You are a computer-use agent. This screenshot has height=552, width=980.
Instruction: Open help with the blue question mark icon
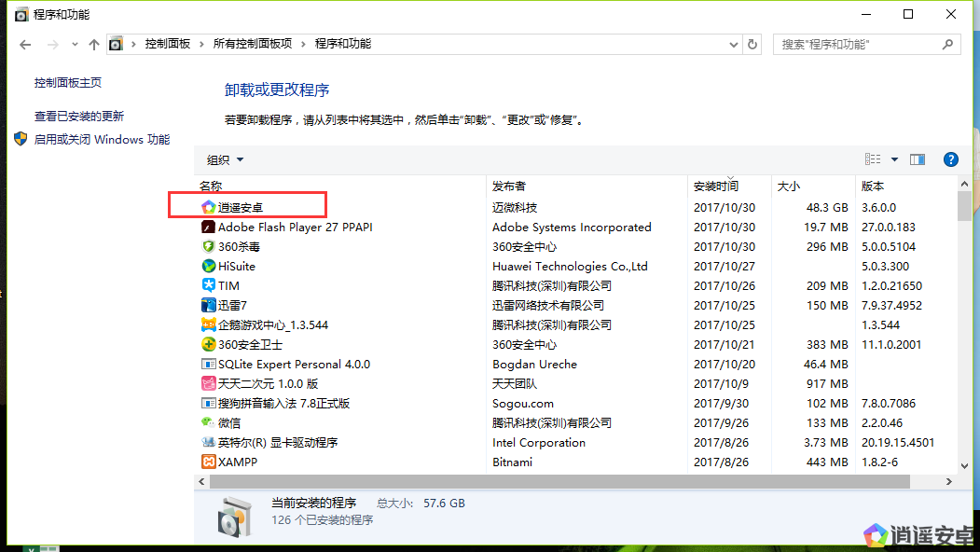[x=951, y=159]
